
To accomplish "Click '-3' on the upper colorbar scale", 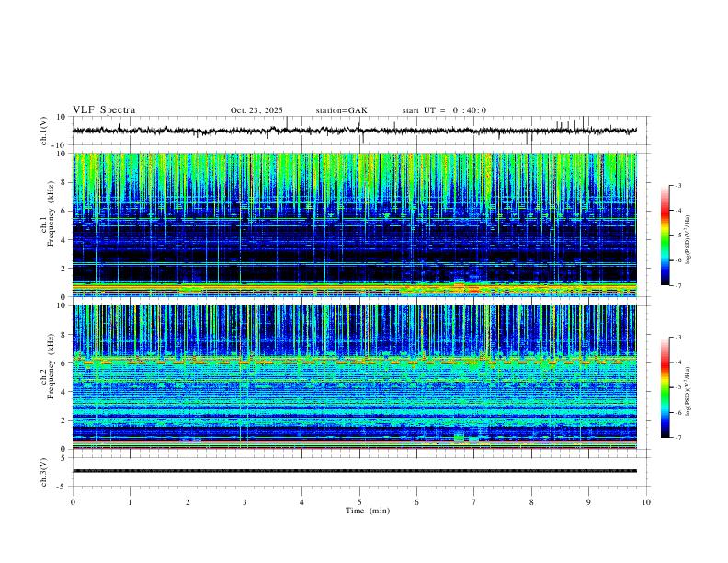I will pyautogui.click(x=677, y=185).
